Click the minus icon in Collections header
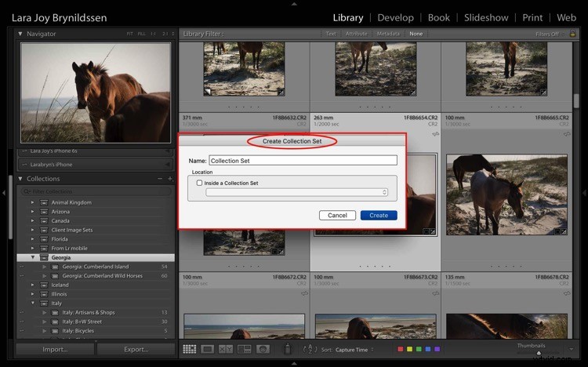The image size is (588, 367). click(x=160, y=179)
